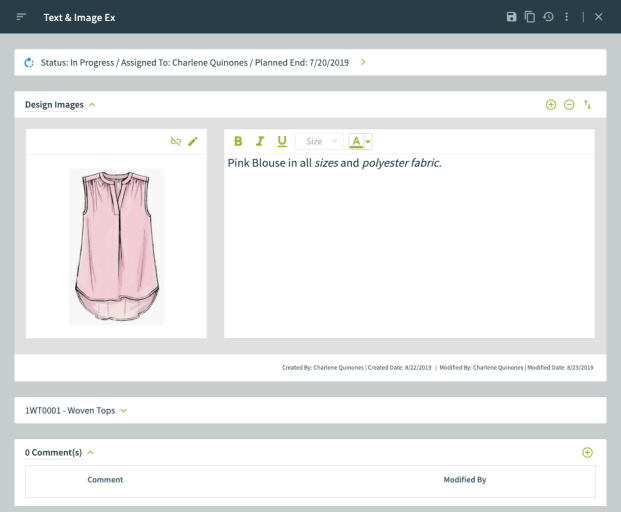Toggle bold formatting

pyautogui.click(x=238, y=142)
